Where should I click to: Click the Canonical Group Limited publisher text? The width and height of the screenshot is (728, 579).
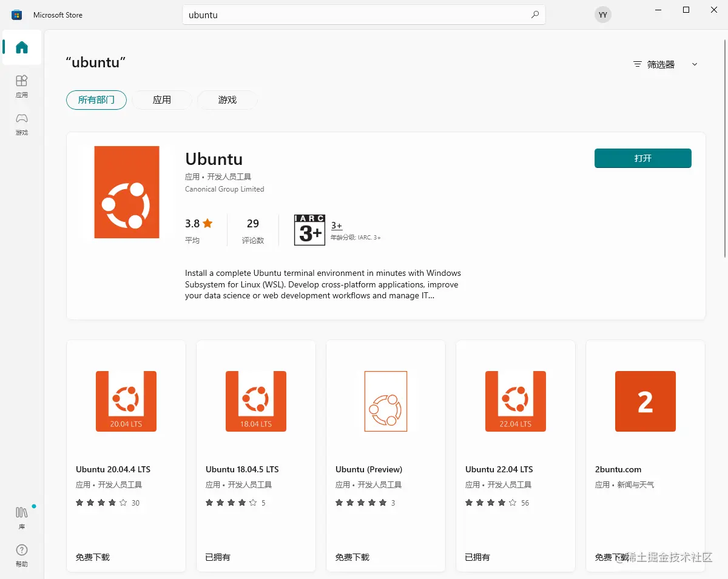tap(224, 189)
